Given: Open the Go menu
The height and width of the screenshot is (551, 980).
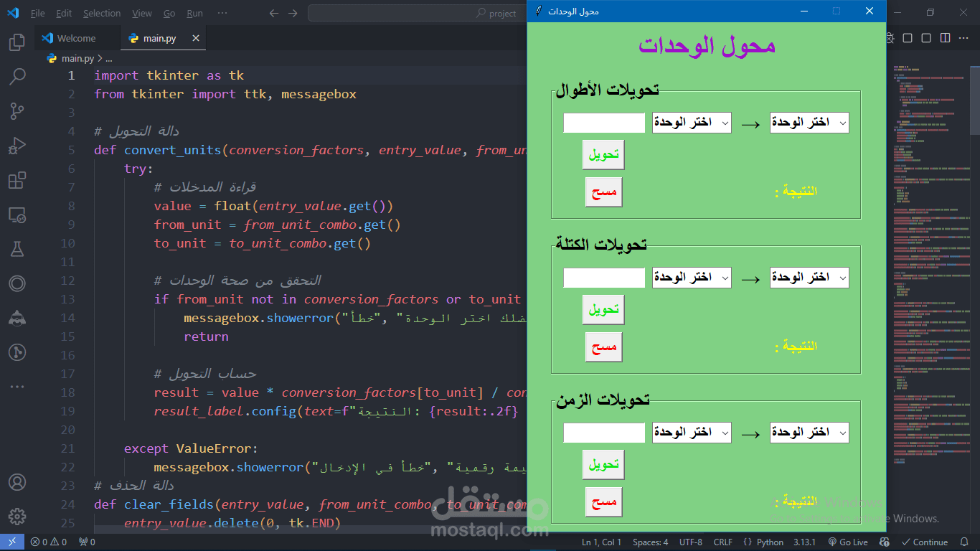Looking at the screenshot, I should 169,13.
